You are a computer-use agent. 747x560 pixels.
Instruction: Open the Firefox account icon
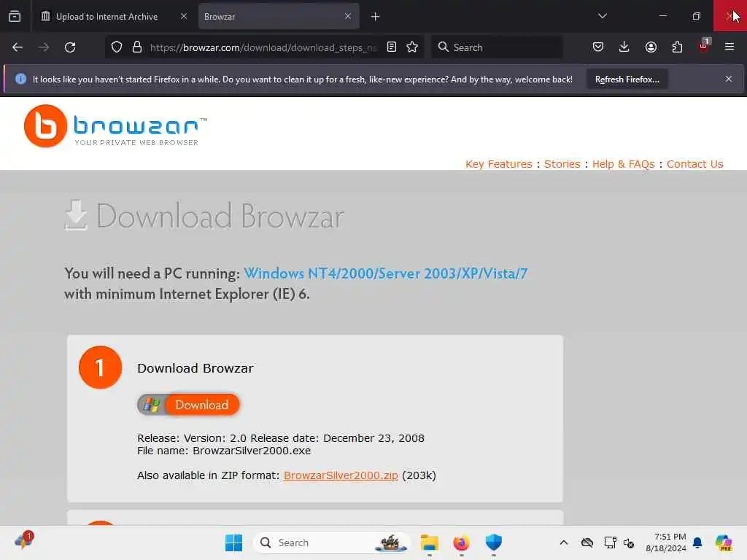651,47
